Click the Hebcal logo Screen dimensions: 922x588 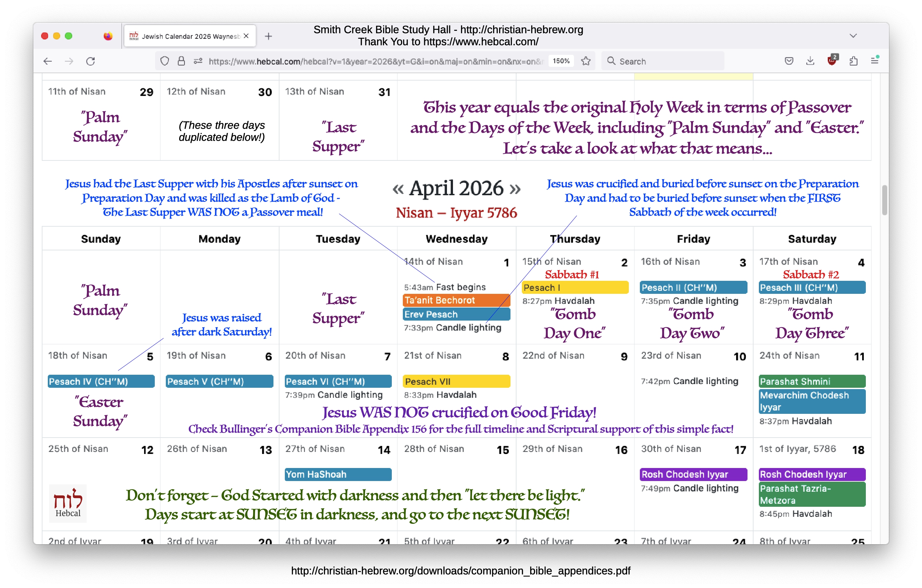coord(68,503)
